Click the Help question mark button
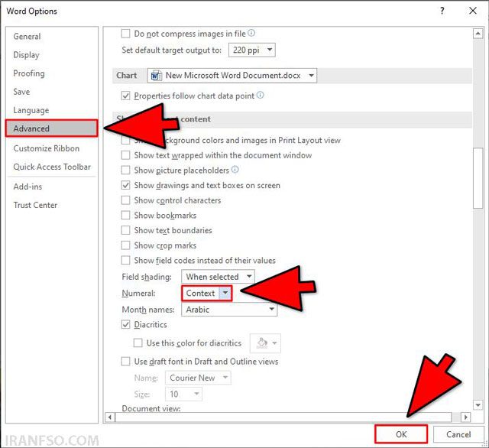 click(442, 11)
